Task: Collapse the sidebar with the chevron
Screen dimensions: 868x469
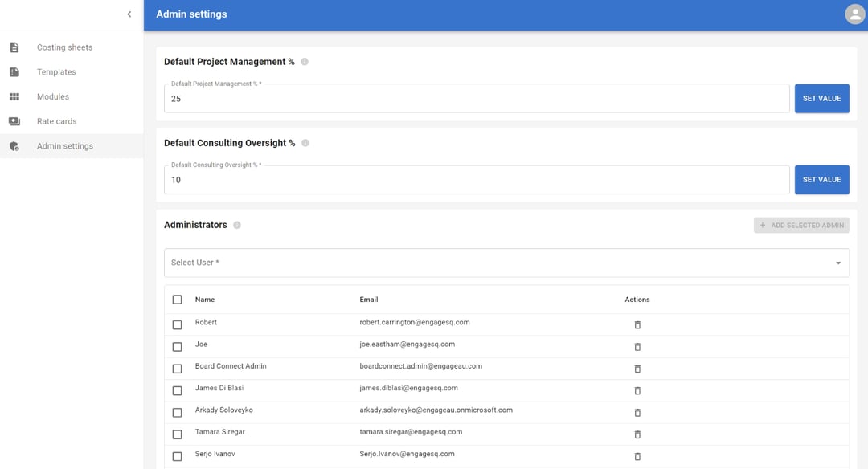Action: 129,14
